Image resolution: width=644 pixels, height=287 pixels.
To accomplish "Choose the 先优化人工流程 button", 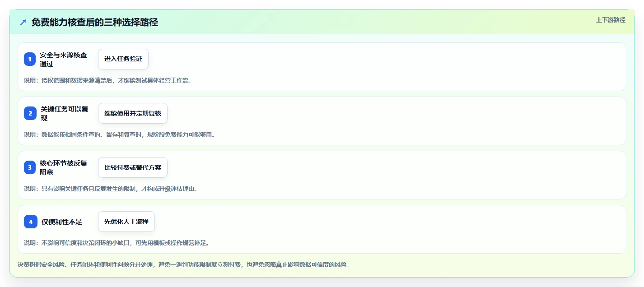I will (126, 222).
